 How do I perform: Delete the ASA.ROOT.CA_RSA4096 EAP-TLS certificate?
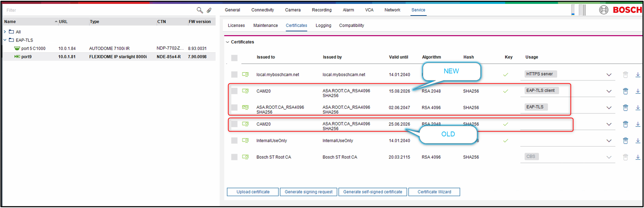coord(625,108)
